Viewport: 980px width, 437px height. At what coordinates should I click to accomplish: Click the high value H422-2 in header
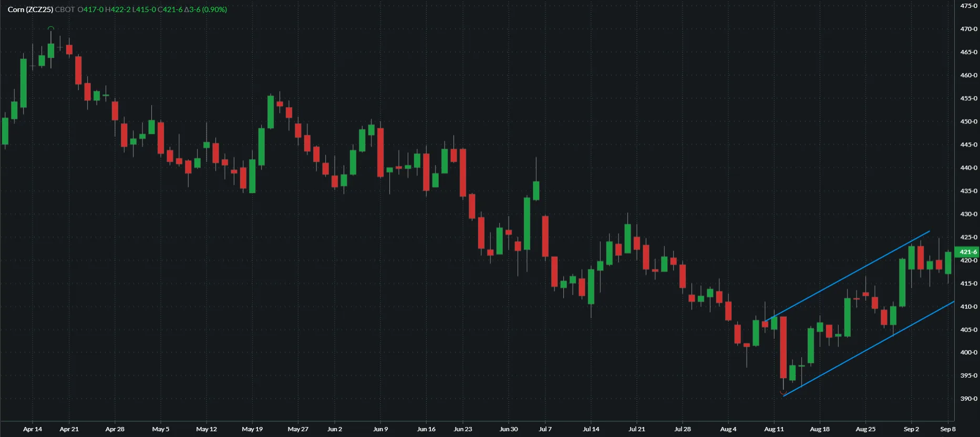118,9
